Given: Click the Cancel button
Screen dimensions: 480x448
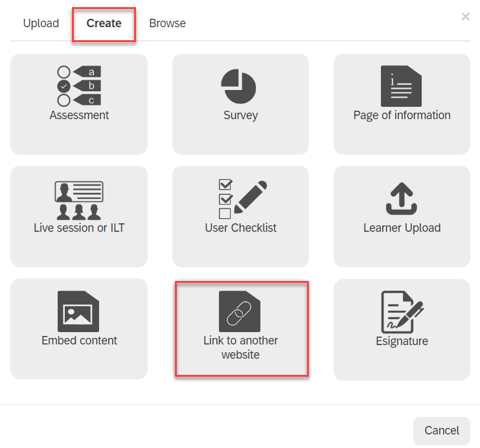Looking at the screenshot, I should (441, 431).
